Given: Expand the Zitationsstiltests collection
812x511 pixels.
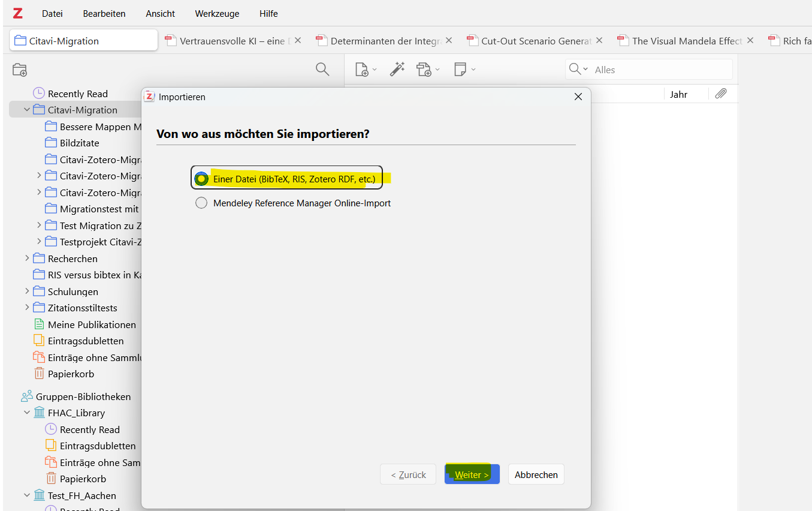Looking at the screenshot, I should point(27,308).
